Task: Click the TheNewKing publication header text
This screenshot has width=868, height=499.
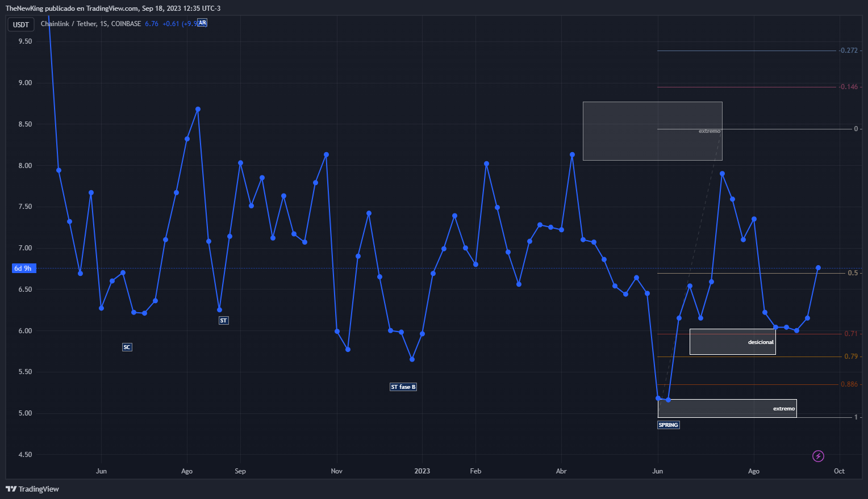Action: coord(113,9)
